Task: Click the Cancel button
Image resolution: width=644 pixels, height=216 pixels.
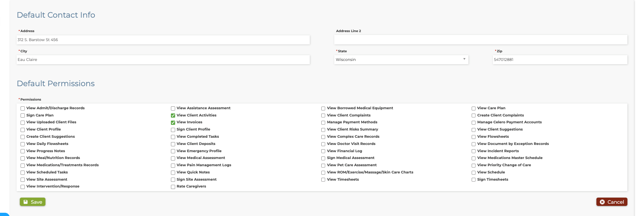Action: (x=612, y=202)
